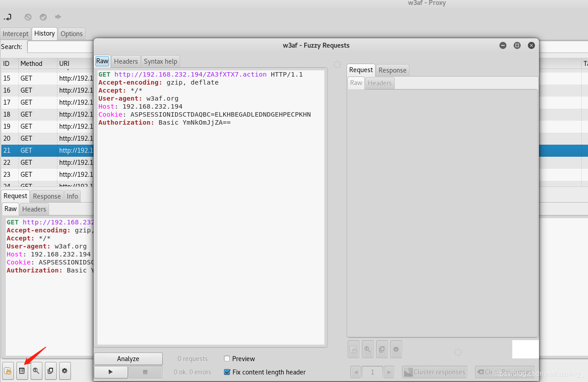This screenshot has width=588, height=382.
Task: Click the request URL ZA3fXTX7.action in editor
Action: click(190, 74)
